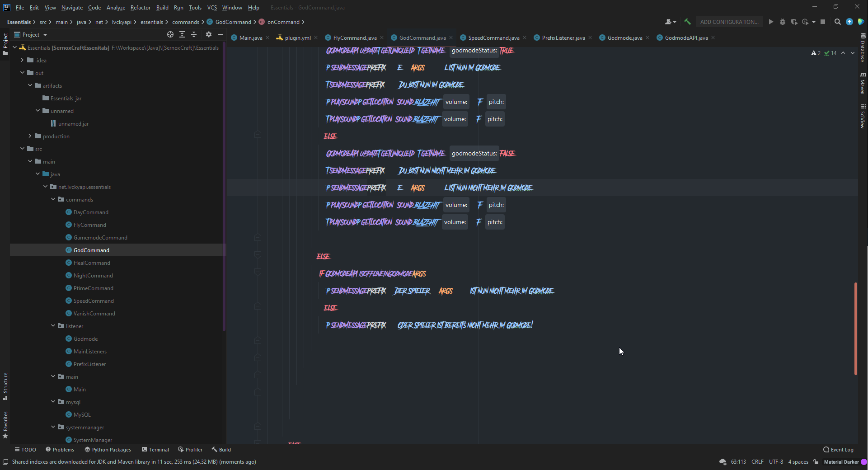This screenshot has height=470, width=868.
Task: Click Collapse All in Project panel
Action: (194, 34)
